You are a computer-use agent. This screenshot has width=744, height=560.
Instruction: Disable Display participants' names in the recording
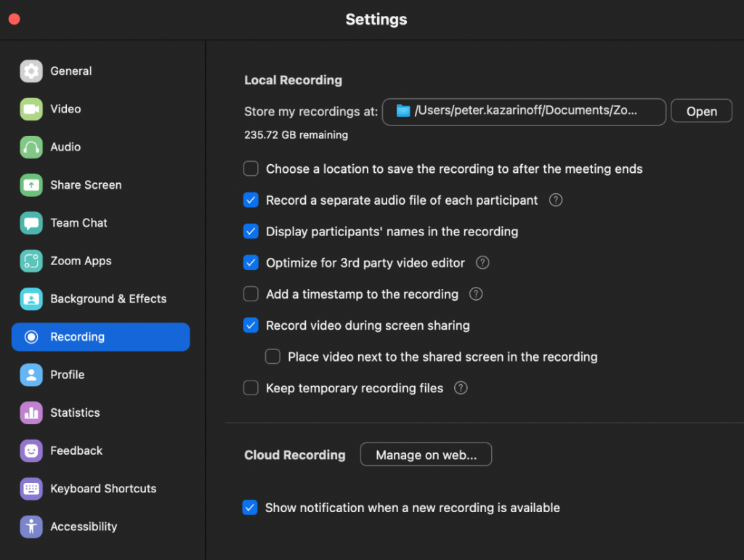[251, 232]
